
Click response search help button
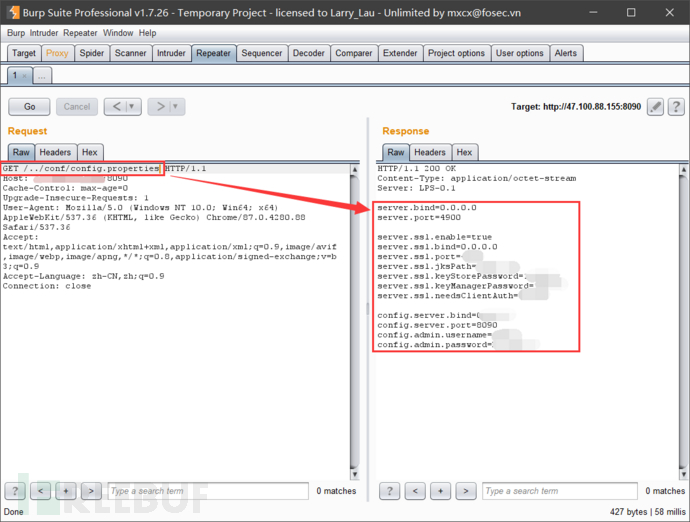pos(389,491)
